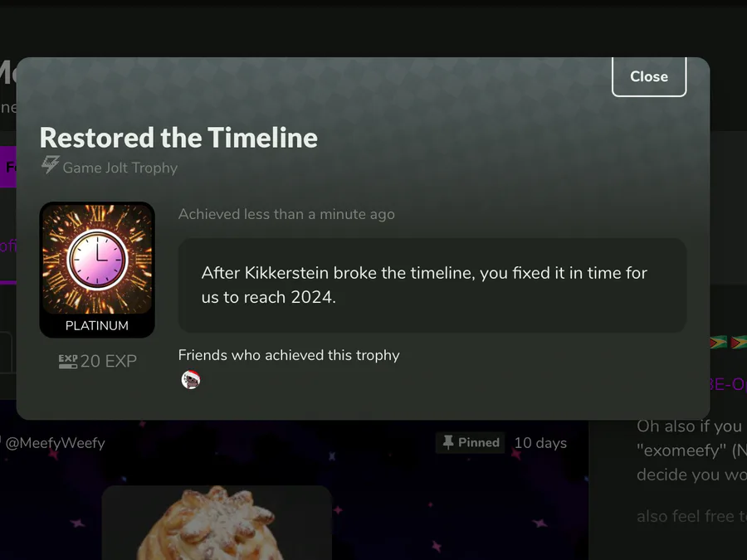
Task: Close the trophy dialog
Action: click(649, 76)
